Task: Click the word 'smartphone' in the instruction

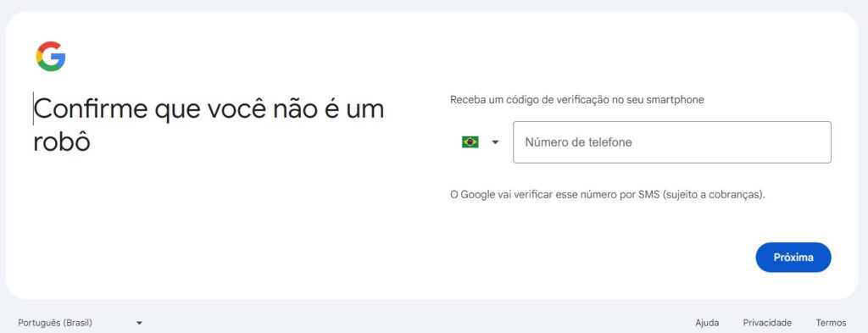Action: coord(678,100)
